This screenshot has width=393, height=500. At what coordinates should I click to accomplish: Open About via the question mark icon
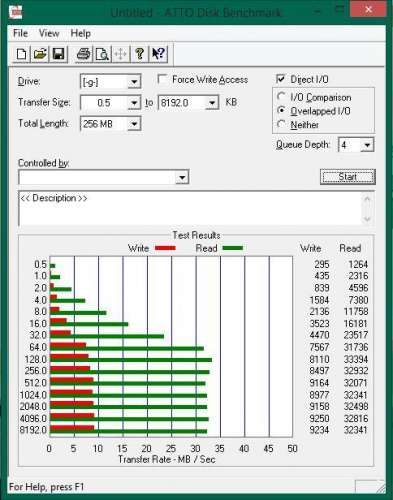coord(139,54)
